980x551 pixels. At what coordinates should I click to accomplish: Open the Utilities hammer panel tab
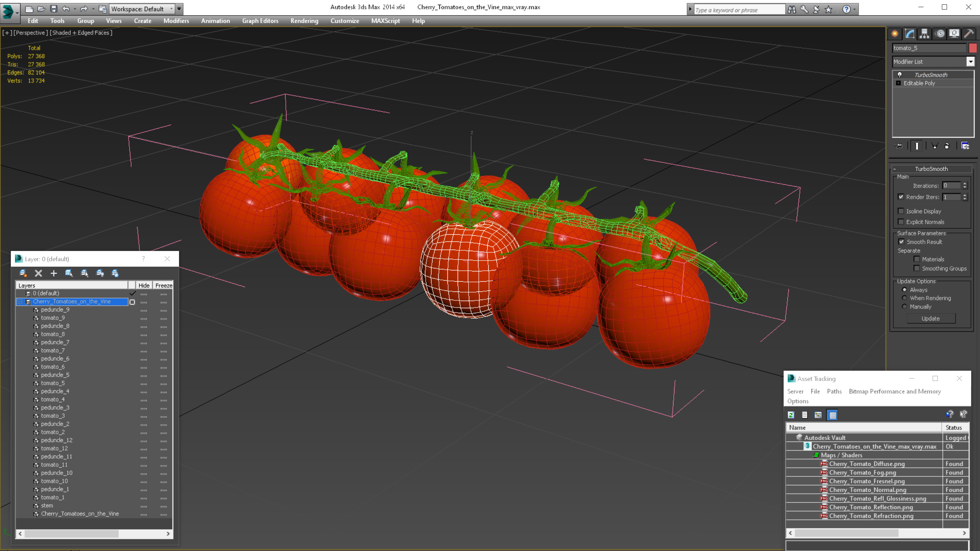pyautogui.click(x=969, y=34)
